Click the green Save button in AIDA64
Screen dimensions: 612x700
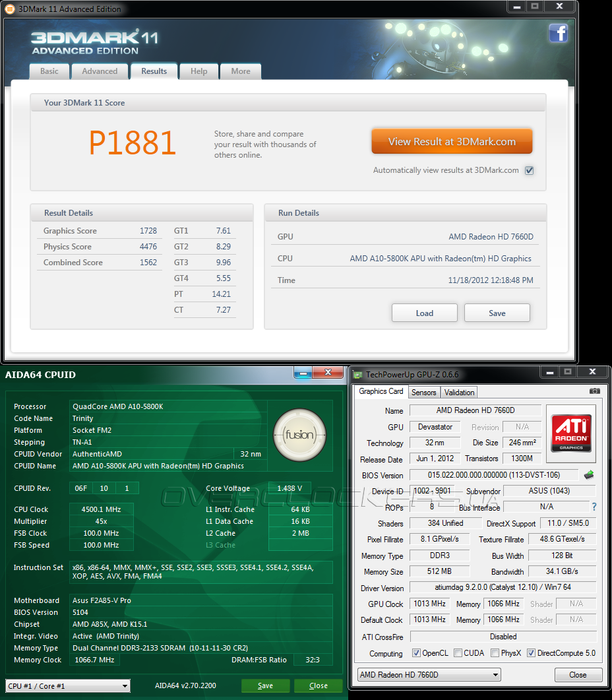coord(265,685)
